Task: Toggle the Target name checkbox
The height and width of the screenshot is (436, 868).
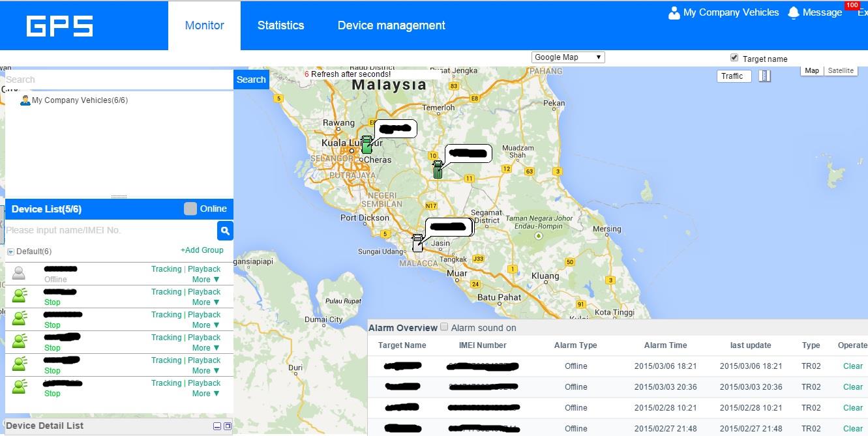Action: (x=734, y=58)
